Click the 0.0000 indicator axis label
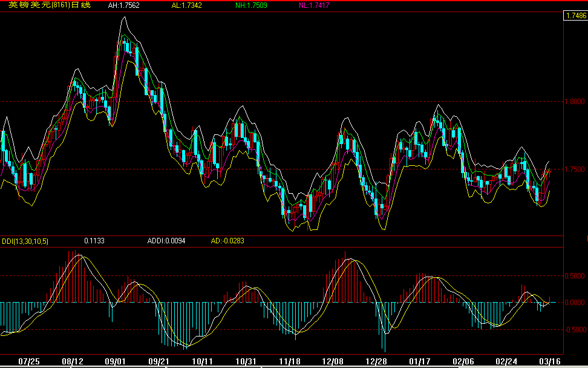The image size is (588, 368). tap(575, 303)
